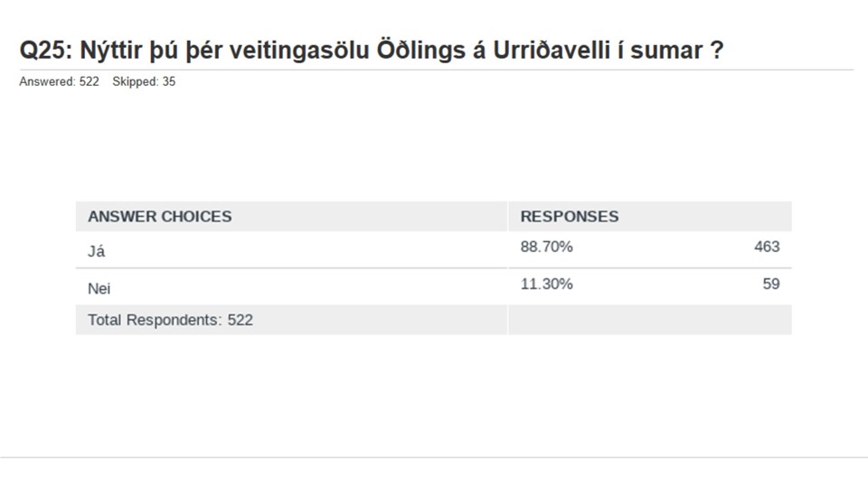Click the 88.70% percentage value
This screenshot has height=488, width=868.
click(546, 247)
